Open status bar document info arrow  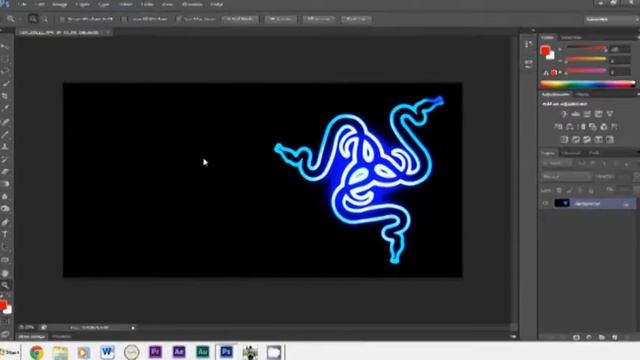133,328
